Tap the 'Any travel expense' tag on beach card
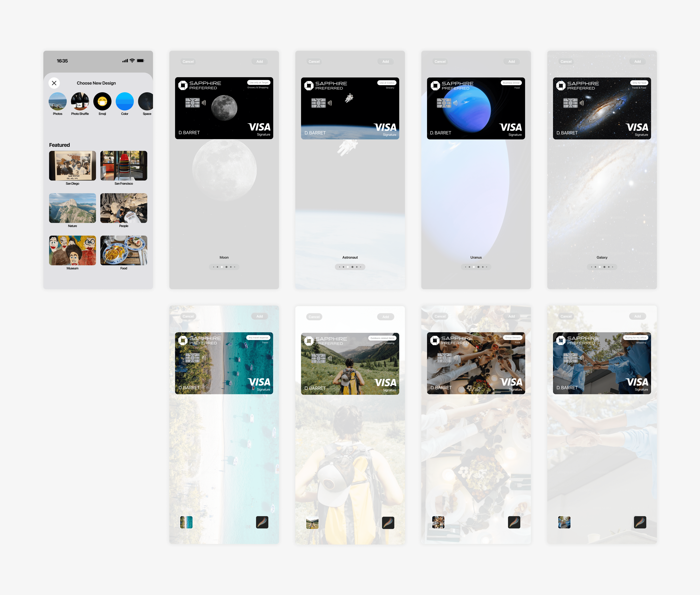This screenshot has width=700, height=595. point(258,338)
